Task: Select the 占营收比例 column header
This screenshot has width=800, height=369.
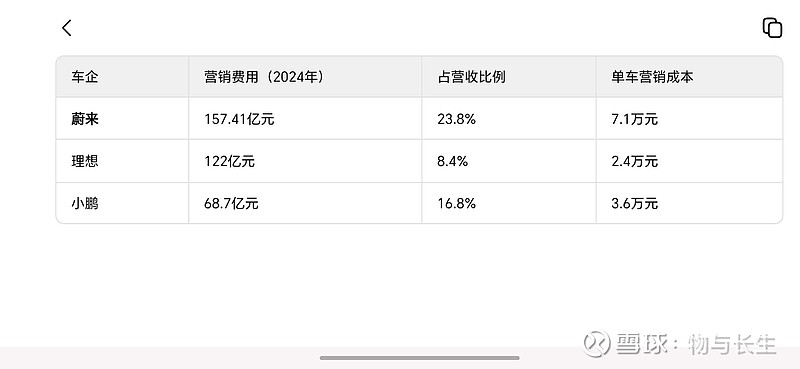Action: coord(471,77)
